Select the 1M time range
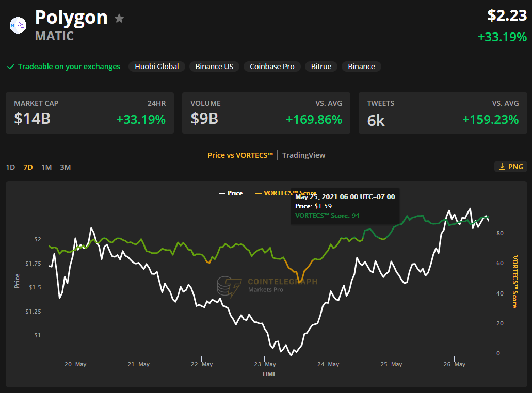The image size is (532, 393). pos(46,167)
